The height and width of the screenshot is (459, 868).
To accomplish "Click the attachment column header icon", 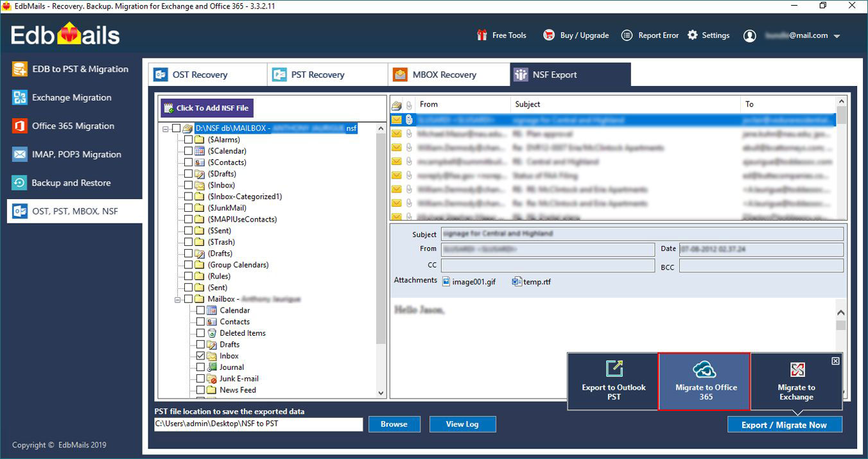I will [x=409, y=105].
